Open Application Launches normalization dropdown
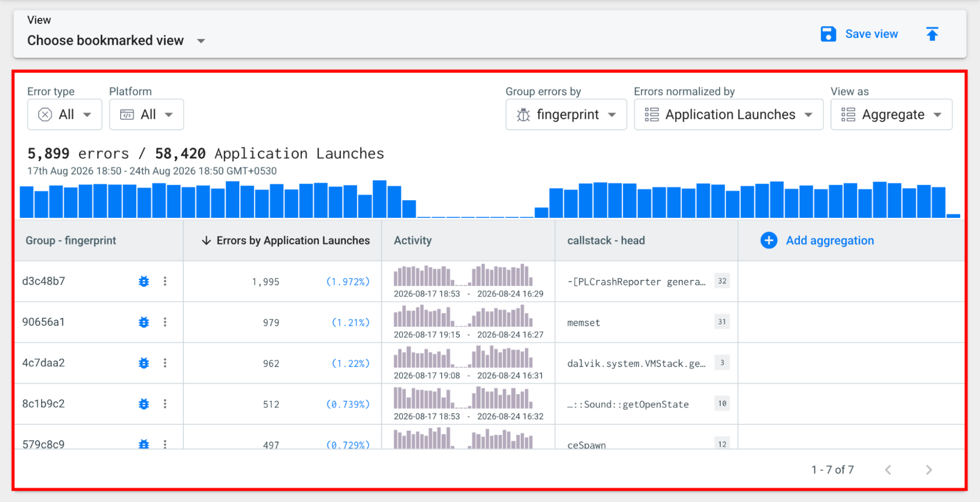This screenshot has height=502, width=980. click(x=729, y=114)
